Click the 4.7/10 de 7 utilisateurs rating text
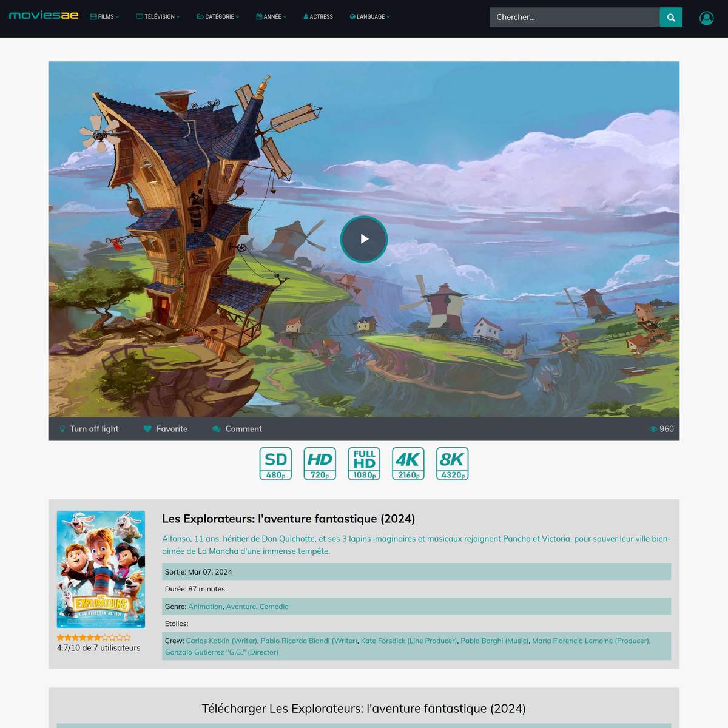This screenshot has height=728, width=728. pyautogui.click(x=98, y=648)
